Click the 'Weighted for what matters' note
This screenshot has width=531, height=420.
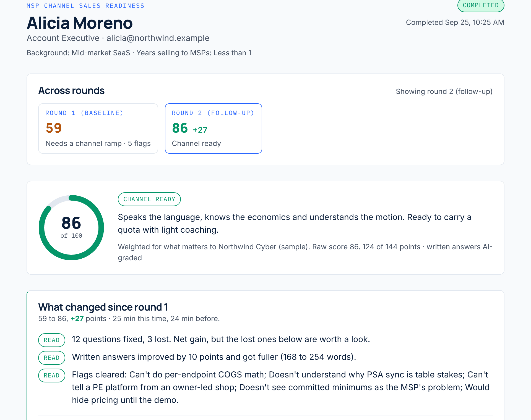[305, 252]
